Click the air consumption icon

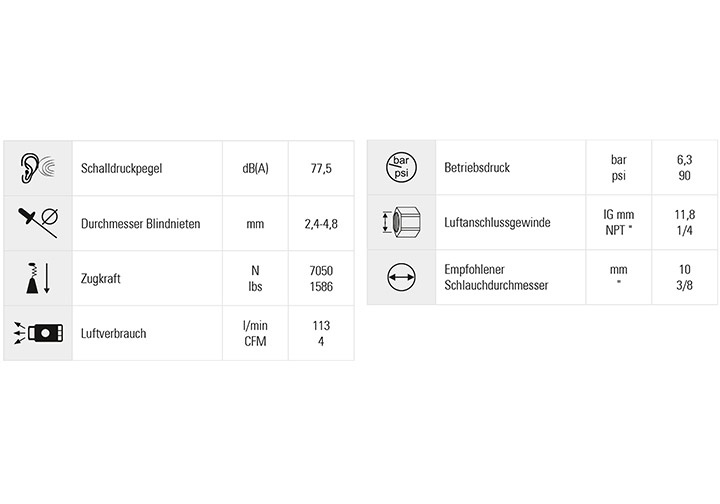pos(38,332)
